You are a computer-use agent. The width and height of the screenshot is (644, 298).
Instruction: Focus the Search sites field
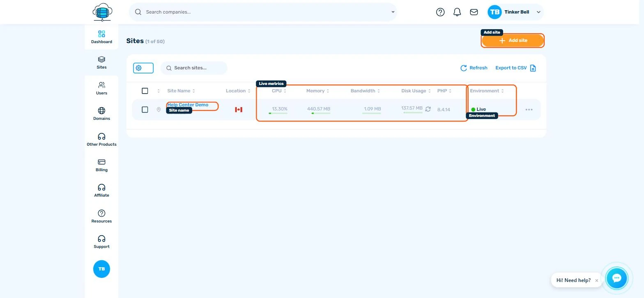click(x=193, y=68)
